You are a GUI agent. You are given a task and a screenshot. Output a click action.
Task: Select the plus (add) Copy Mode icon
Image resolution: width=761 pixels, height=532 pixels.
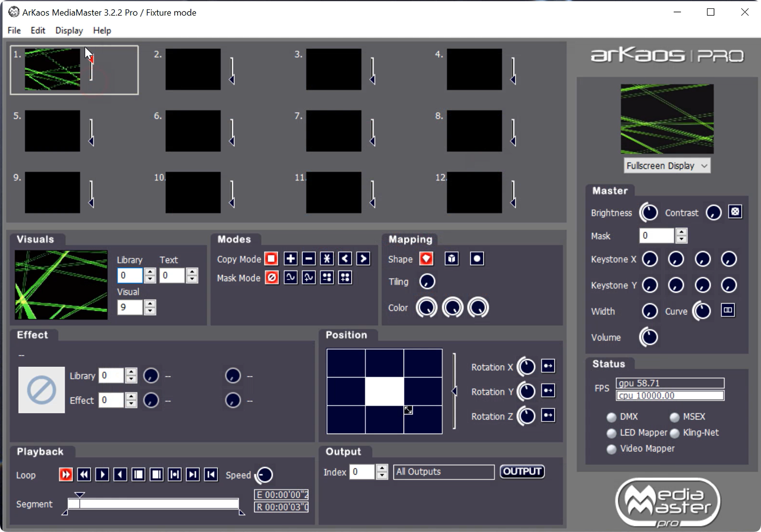pos(290,259)
